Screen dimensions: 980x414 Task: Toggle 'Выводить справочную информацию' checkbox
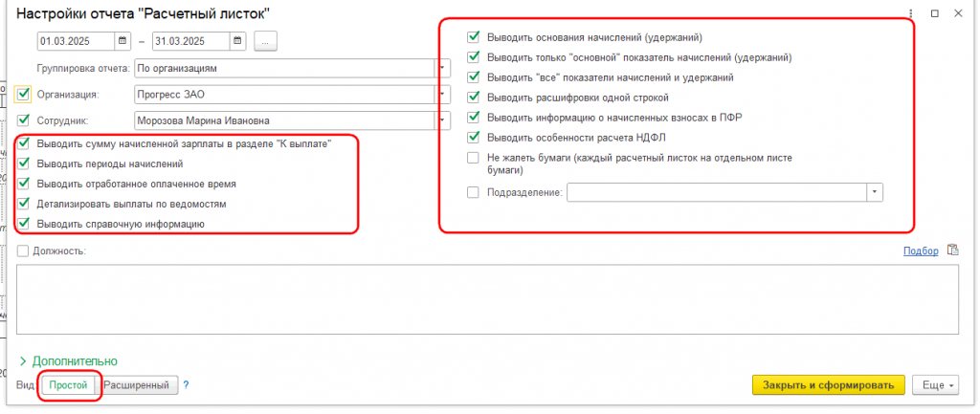click(24, 223)
